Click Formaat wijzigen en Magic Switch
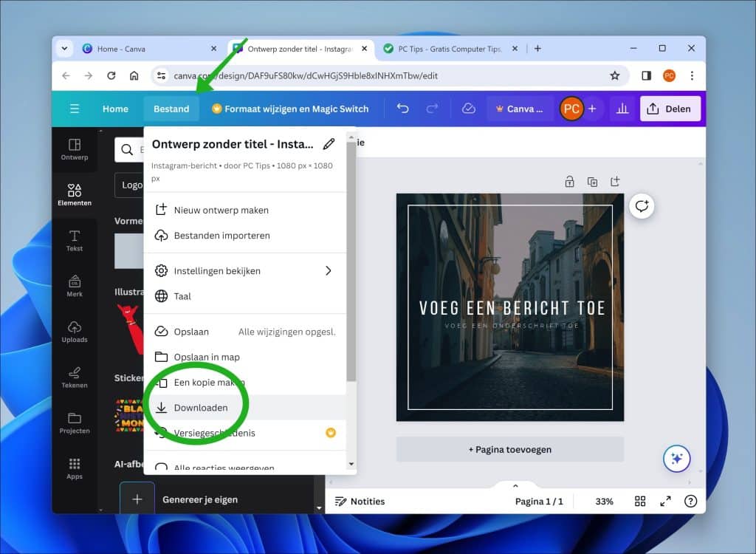 tap(290, 109)
